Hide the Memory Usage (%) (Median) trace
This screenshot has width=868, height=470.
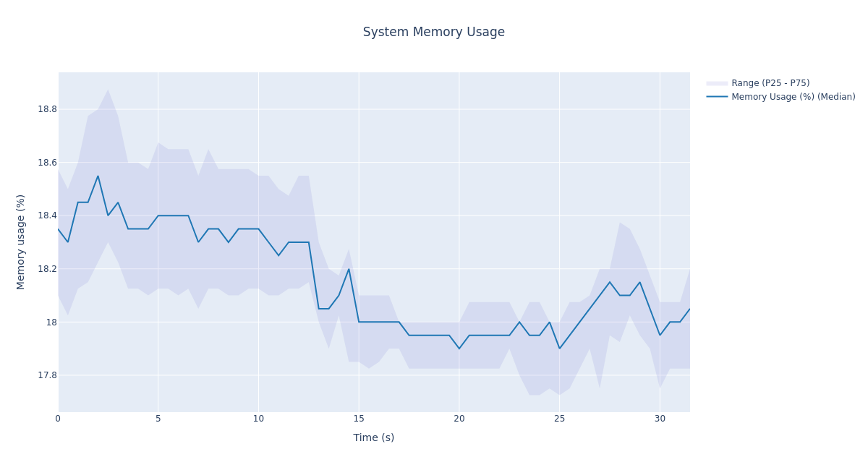[x=793, y=97]
